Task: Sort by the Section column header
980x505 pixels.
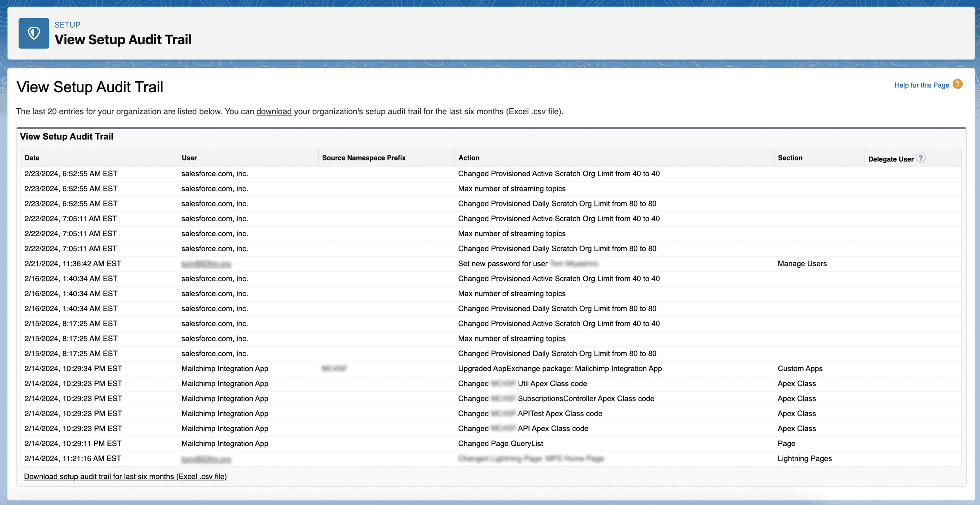Action: (791, 157)
